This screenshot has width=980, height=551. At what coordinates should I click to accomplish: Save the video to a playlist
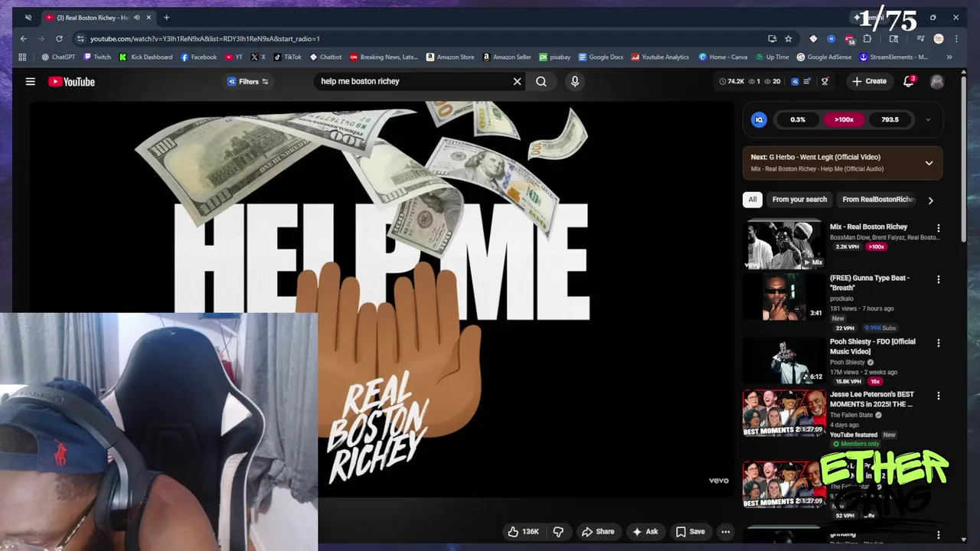pyautogui.click(x=691, y=532)
